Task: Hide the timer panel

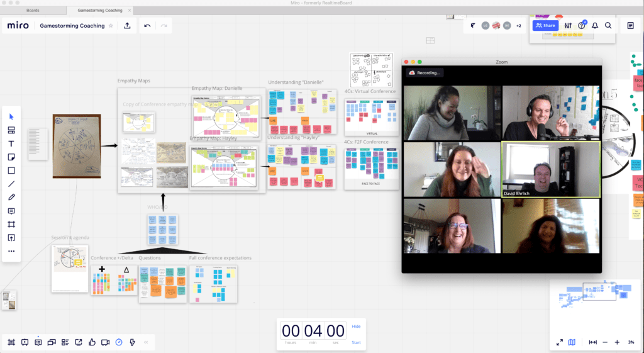Action: click(356, 327)
